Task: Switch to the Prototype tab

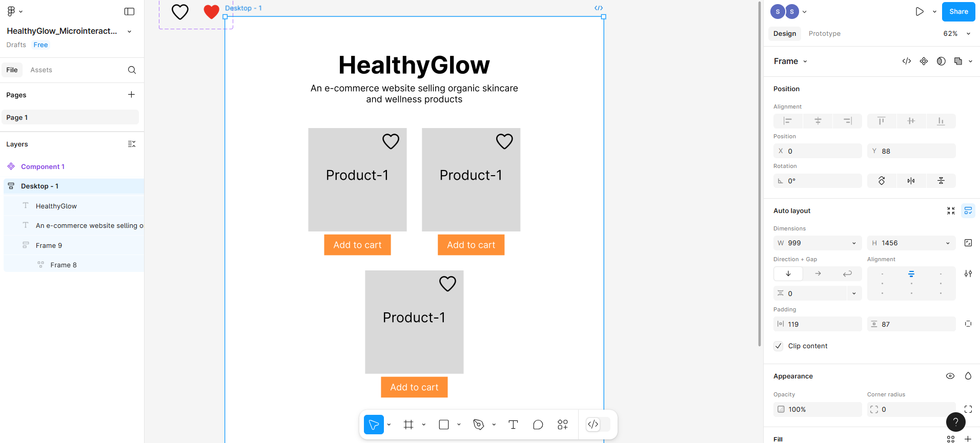Action: point(824,34)
